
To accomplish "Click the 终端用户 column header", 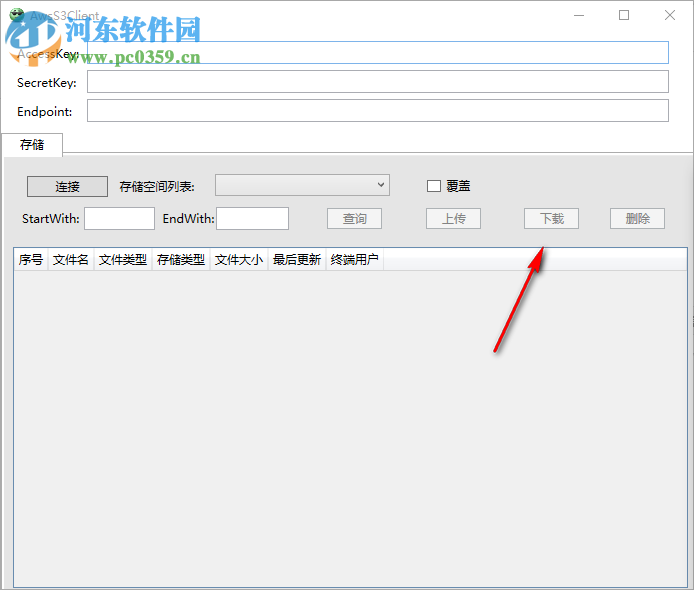I will (x=355, y=259).
